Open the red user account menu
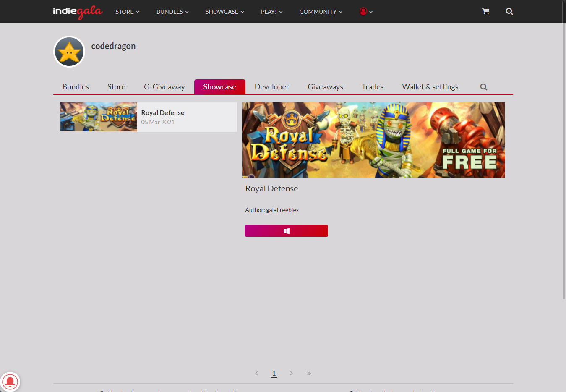 tap(366, 11)
